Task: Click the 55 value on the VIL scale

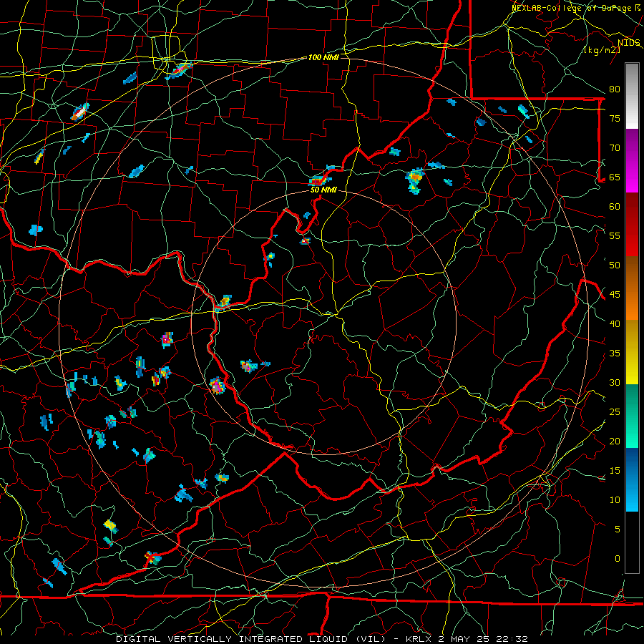Action: pyautogui.click(x=615, y=235)
